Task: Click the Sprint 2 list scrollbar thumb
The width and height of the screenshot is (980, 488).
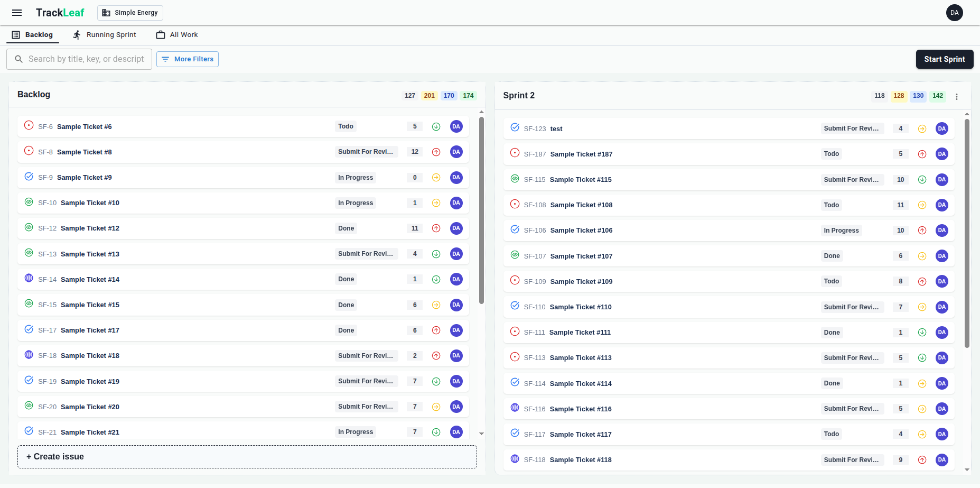Action: pos(967,233)
